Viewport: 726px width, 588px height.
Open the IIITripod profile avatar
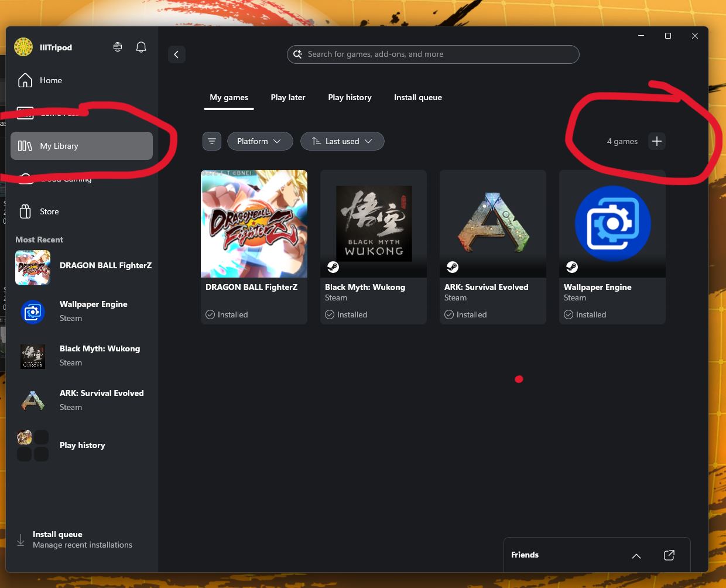coord(23,47)
